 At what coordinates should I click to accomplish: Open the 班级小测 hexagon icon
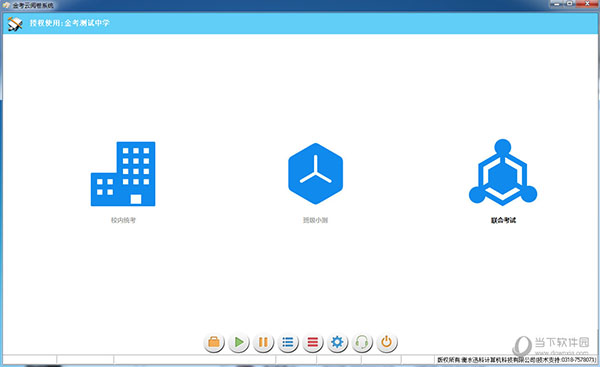315,173
